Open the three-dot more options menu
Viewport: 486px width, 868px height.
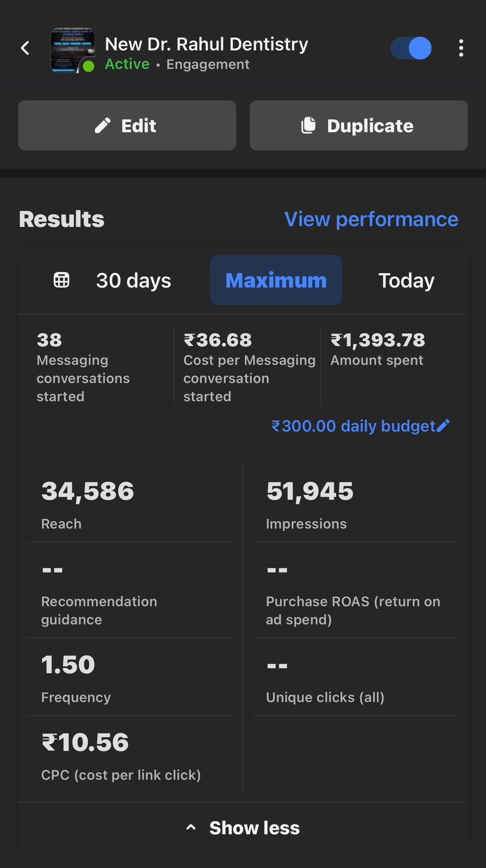[461, 48]
